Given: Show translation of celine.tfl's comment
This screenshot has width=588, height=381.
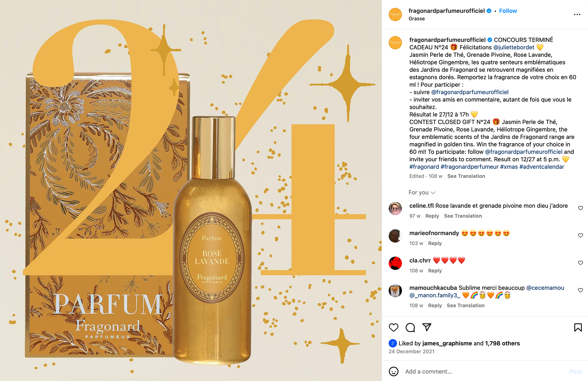Looking at the screenshot, I should (x=463, y=216).
